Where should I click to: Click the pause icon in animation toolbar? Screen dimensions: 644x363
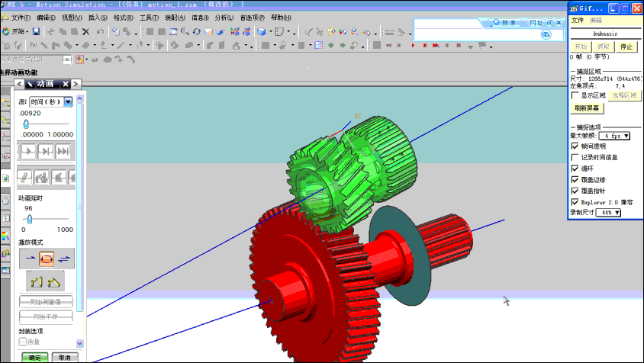(x=447, y=45)
